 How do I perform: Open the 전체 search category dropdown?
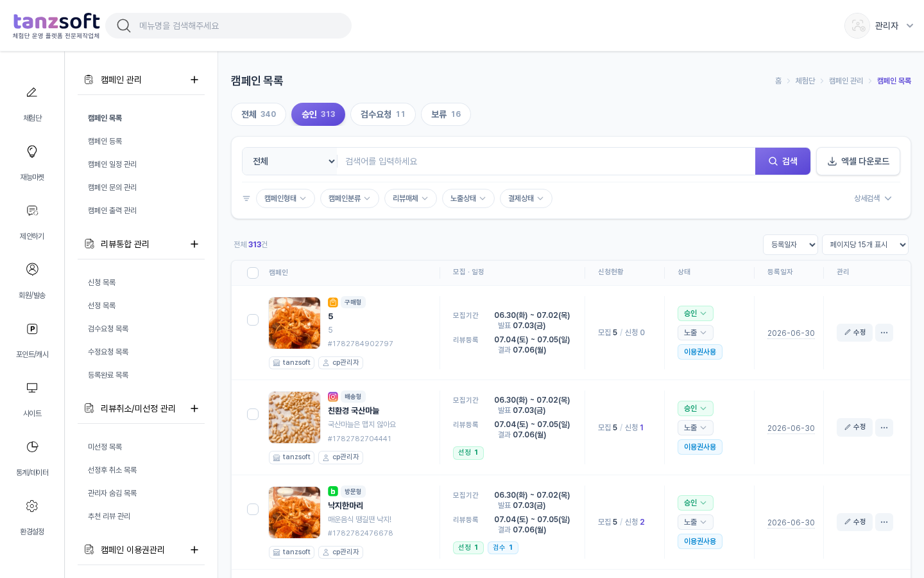290,161
